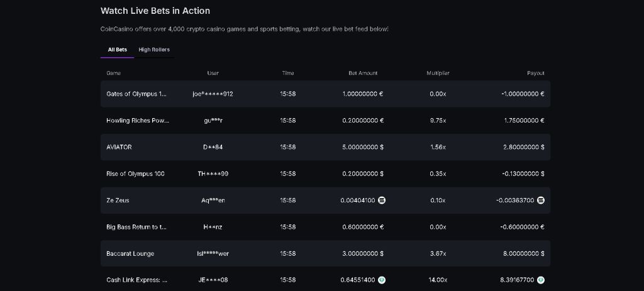Select the Howling Riches game name
The width and height of the screenshot is (644, 291).
(138, 121)
